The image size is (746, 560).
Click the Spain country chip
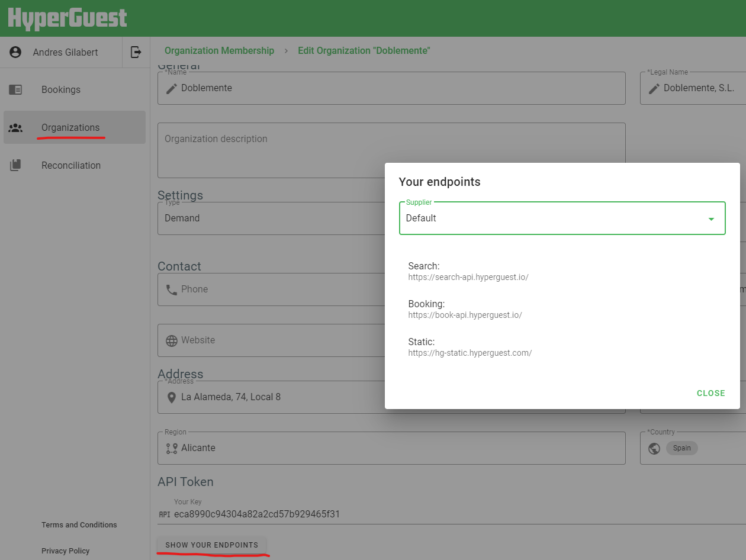pyautogui.click(x=681, y=448)
